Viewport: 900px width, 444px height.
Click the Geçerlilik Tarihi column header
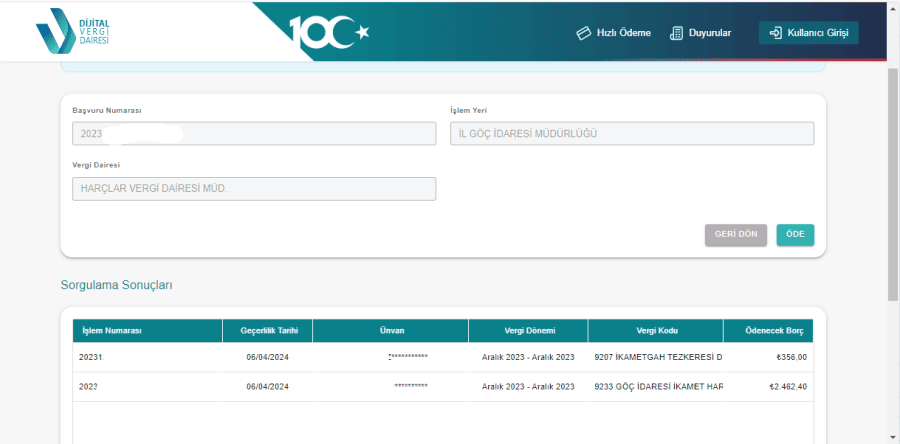click(x=267, y=331)
